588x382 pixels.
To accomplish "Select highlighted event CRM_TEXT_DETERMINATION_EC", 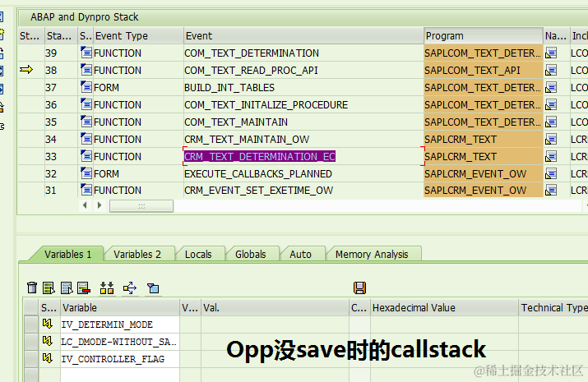I will point(260,157).
